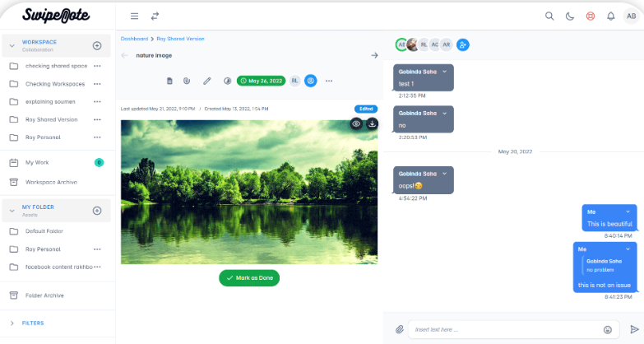The height and width of the screenshot is (344, 644).
Task: Click the swap arrows icon in header
Action: coord(155,16)
